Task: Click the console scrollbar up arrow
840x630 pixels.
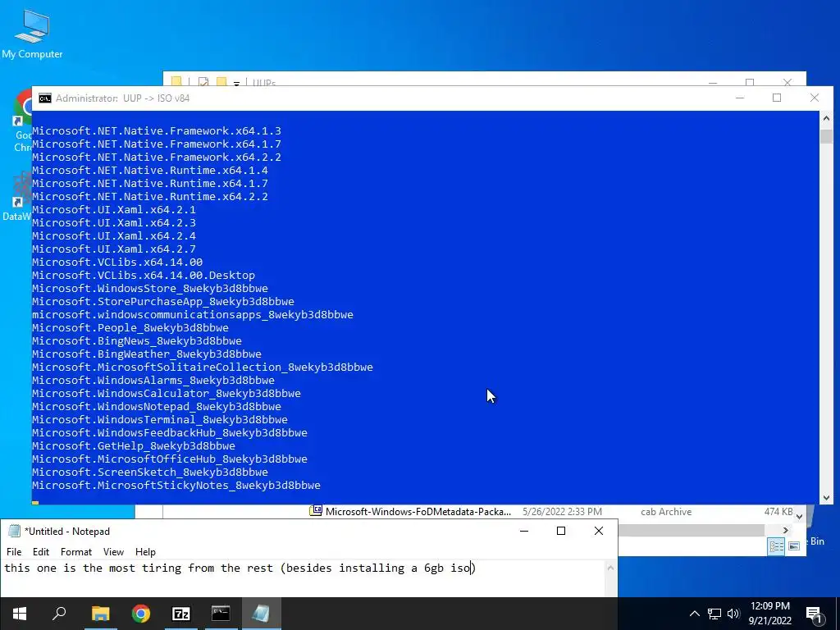Action: pos(826,118)
